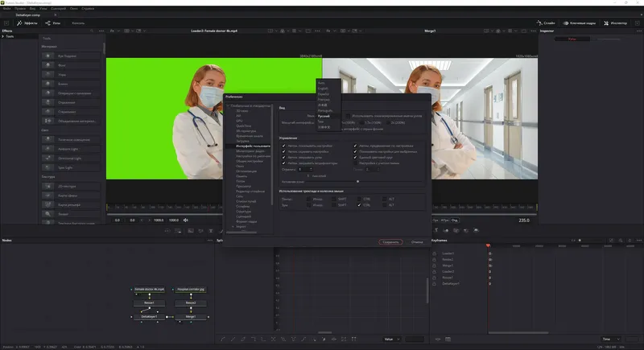Open the Time dropdown in Keyframes panel
644x350 pixels.
coord(611,340)
